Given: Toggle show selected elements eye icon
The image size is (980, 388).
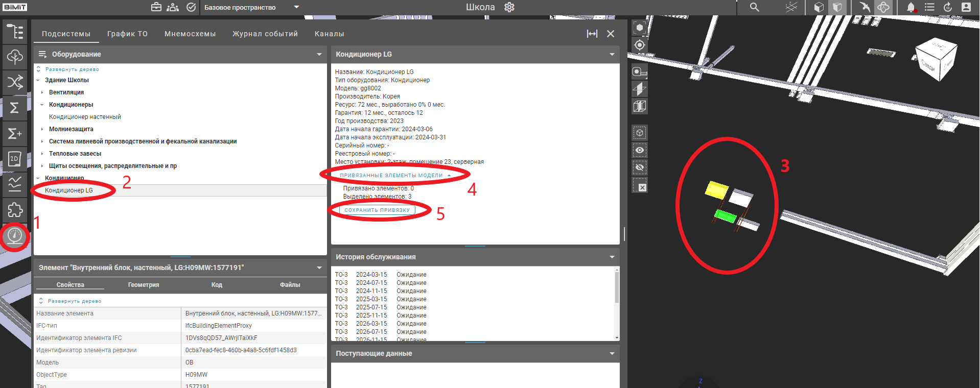Looking at the screenshot, I should coord(639,151).
